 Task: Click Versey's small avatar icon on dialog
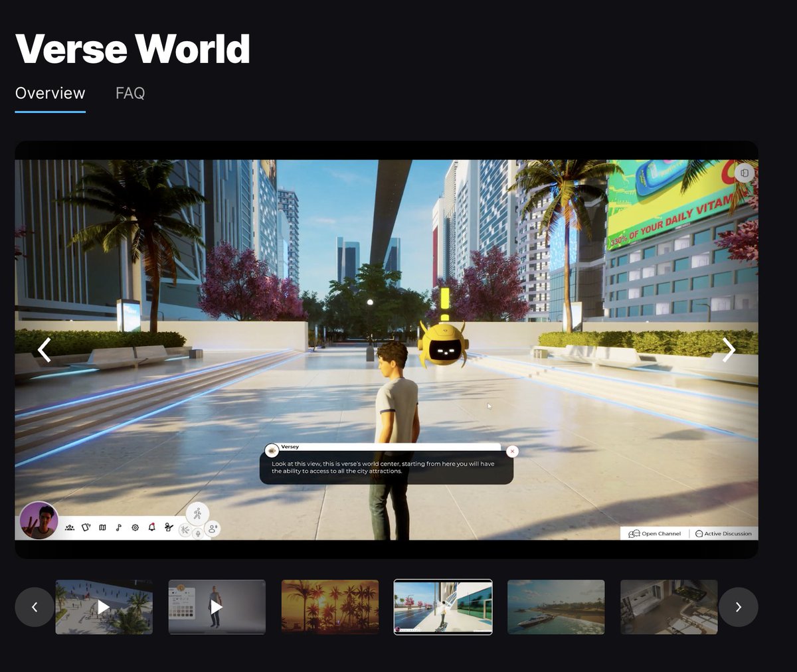click(x=272, y=451)
